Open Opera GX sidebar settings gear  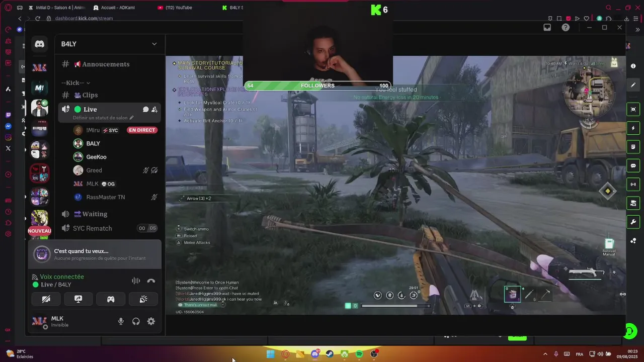(8, 234)
